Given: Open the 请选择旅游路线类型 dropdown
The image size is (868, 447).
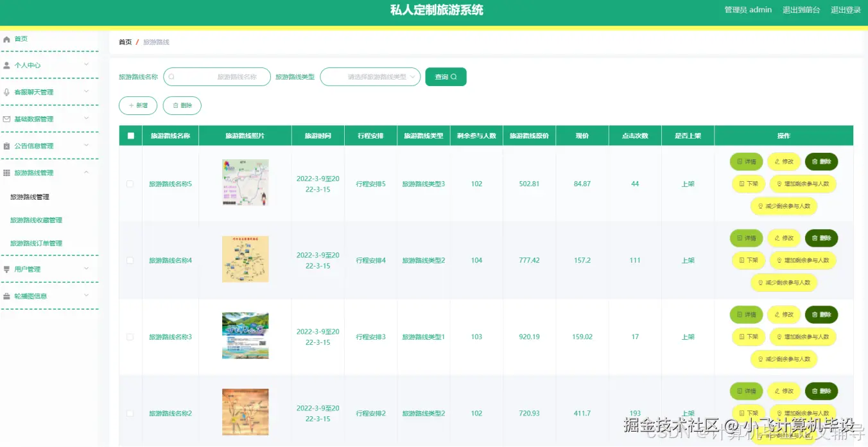Looking at the screenshot, I should point(370,76).
